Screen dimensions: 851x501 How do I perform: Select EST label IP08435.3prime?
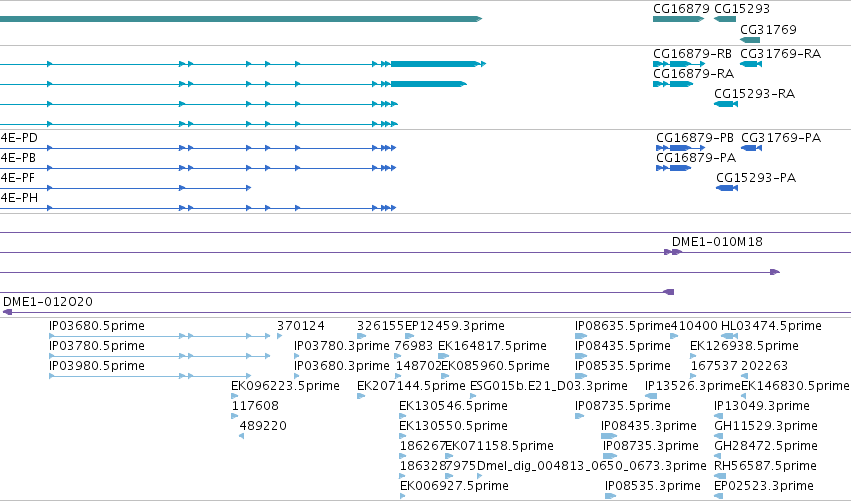649,426
